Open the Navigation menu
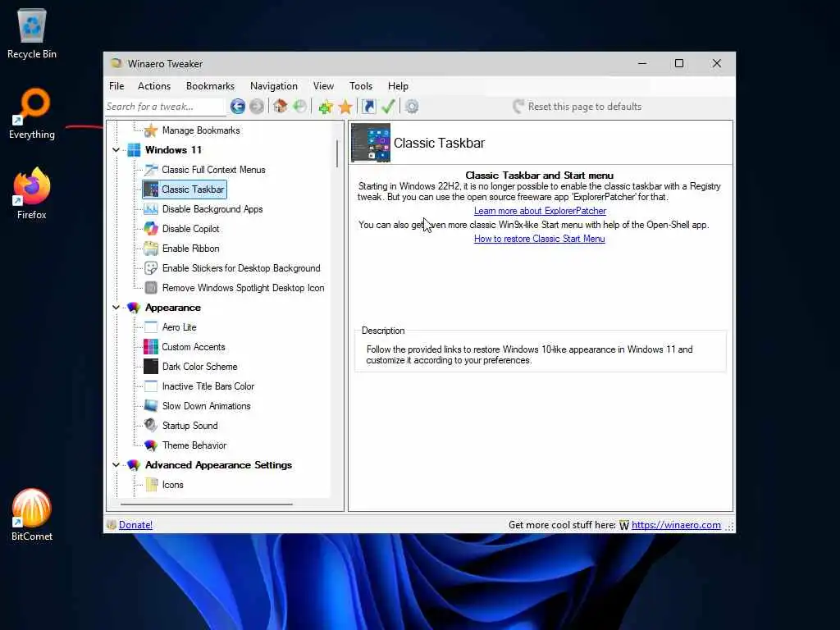 click(274, 85)
